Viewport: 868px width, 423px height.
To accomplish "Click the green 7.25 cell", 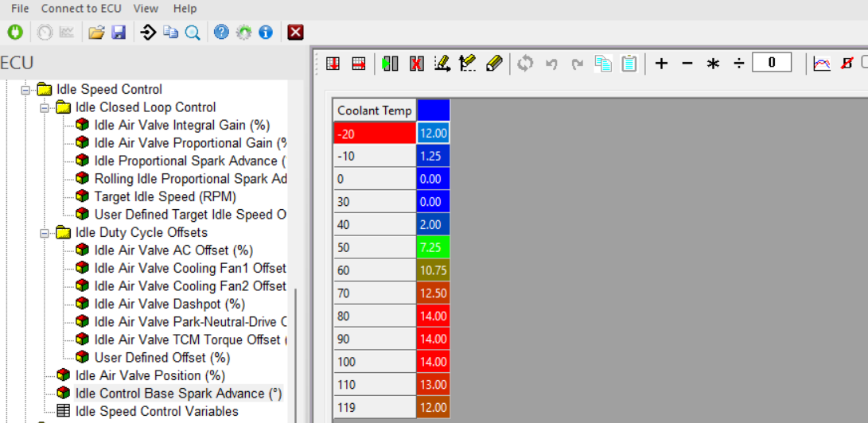I will (x=434, y=247).
